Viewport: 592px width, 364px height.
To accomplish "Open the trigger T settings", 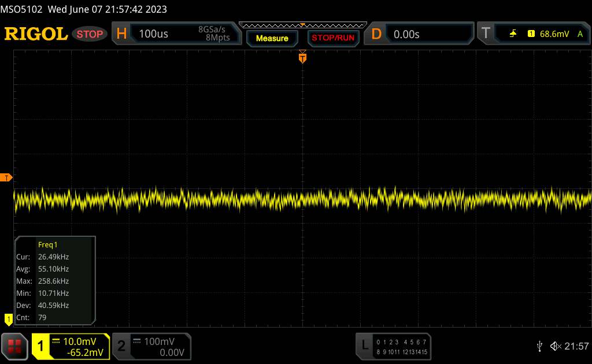I will (486, 33).
